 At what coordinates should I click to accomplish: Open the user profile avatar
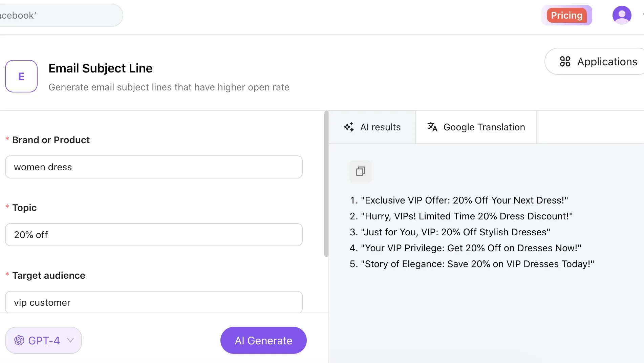[622, 15]
